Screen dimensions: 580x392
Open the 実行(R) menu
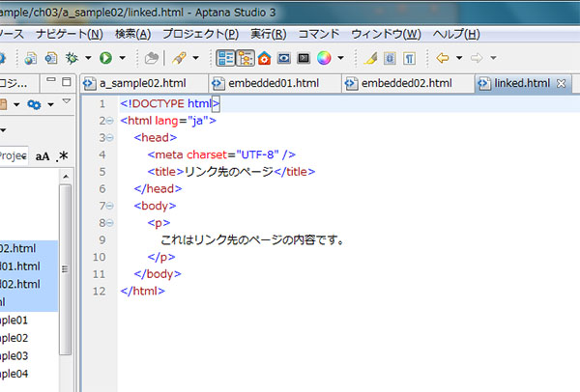coord(268,35)
